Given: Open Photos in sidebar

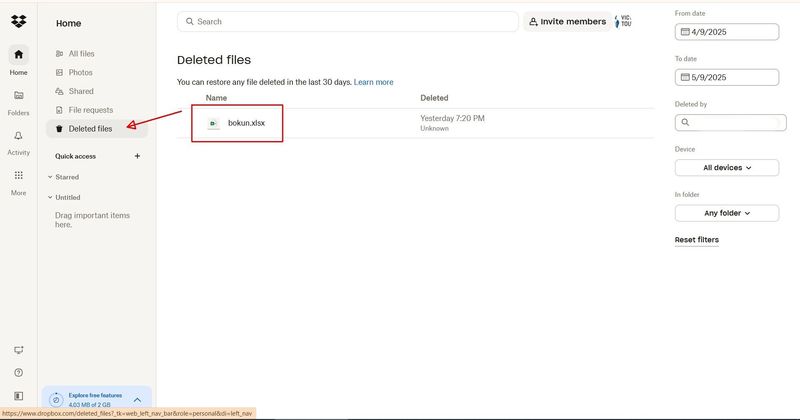Looking at the screenshot, I should tap(81, 72).
